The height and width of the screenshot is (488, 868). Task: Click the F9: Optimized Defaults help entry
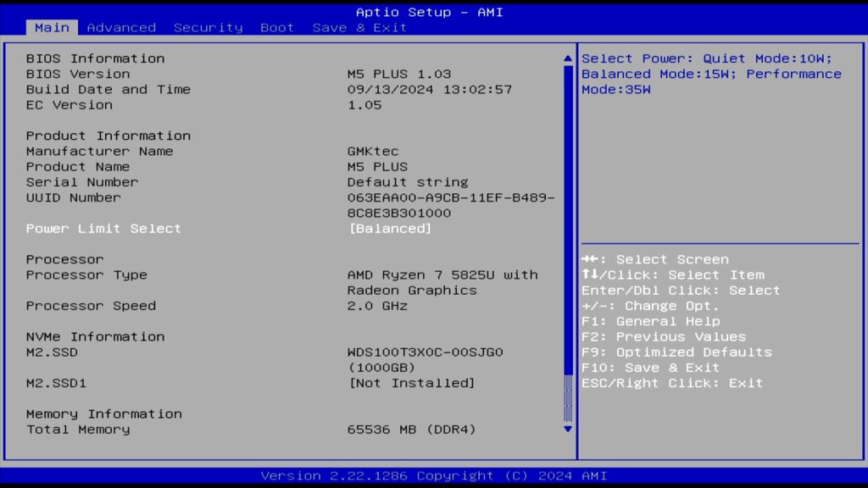(676, 352)
